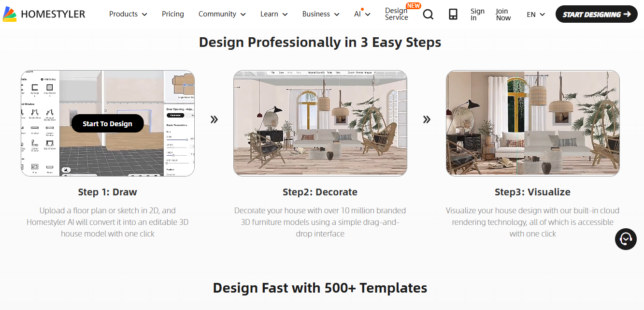644x310 pixels.
Task: Click the Join Now link
Action: (x=503, y=15)
